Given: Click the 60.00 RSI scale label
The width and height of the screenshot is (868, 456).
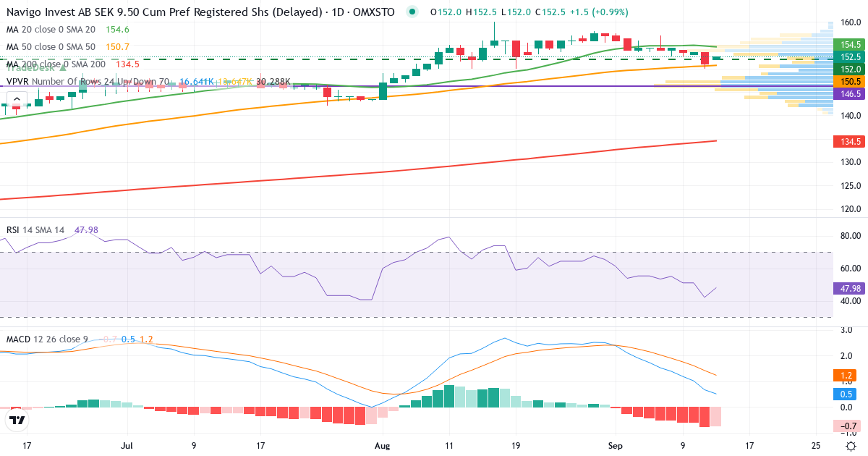Looking at the screenshot, I should click(851, 269).
